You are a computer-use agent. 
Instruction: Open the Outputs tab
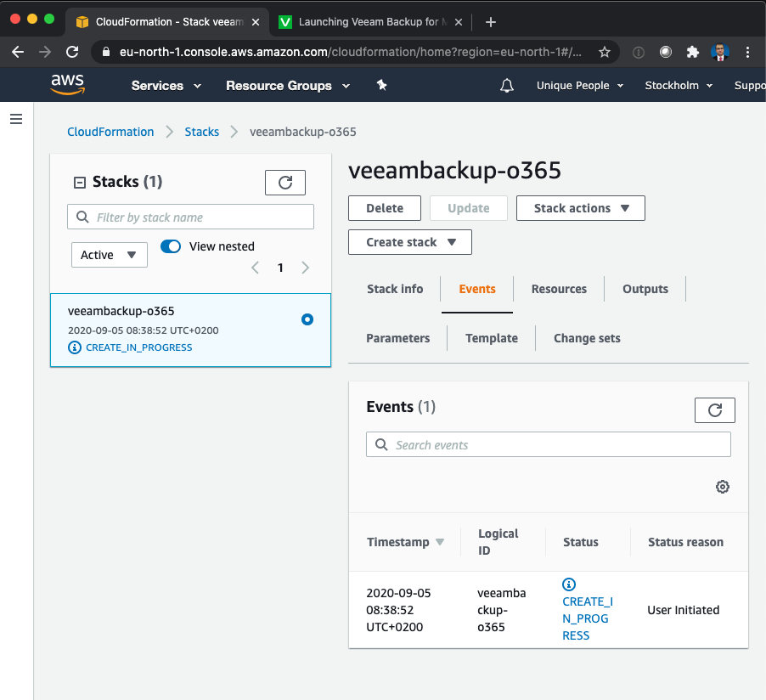(x=645, y=289)
